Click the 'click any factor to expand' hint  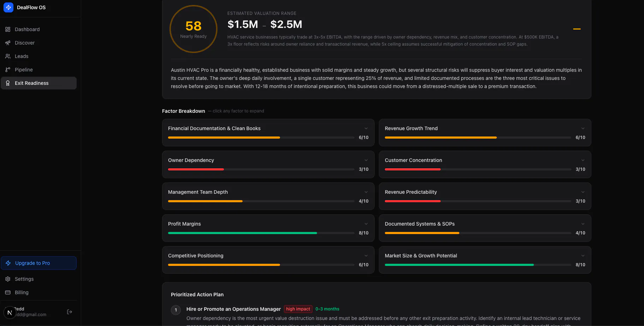tap(238, 111)
